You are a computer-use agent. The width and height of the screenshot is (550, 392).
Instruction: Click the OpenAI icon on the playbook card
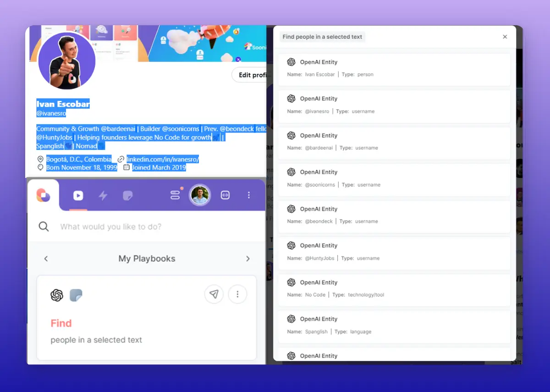[57, 295]
